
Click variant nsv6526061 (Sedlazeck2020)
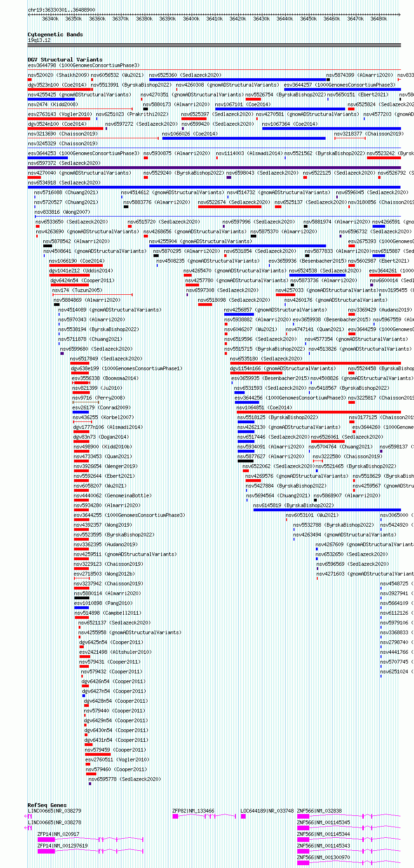click(347, 437)
